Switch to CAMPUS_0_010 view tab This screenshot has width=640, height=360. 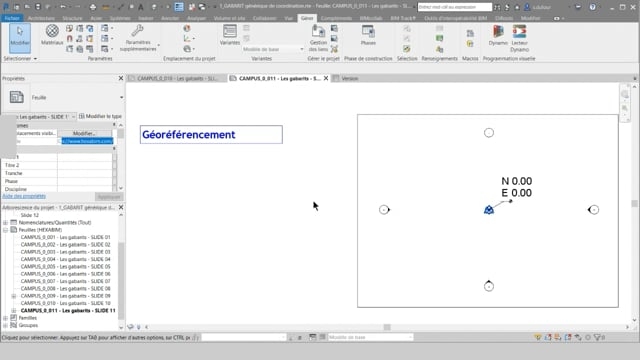[x=177, y=78]
